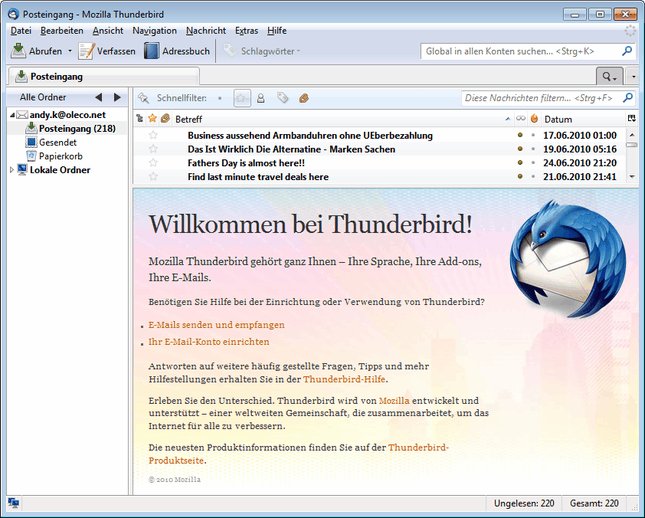This screenshot has width=645, height=518.
Task: Open the Ansicht menu
Action: [108, 31]
